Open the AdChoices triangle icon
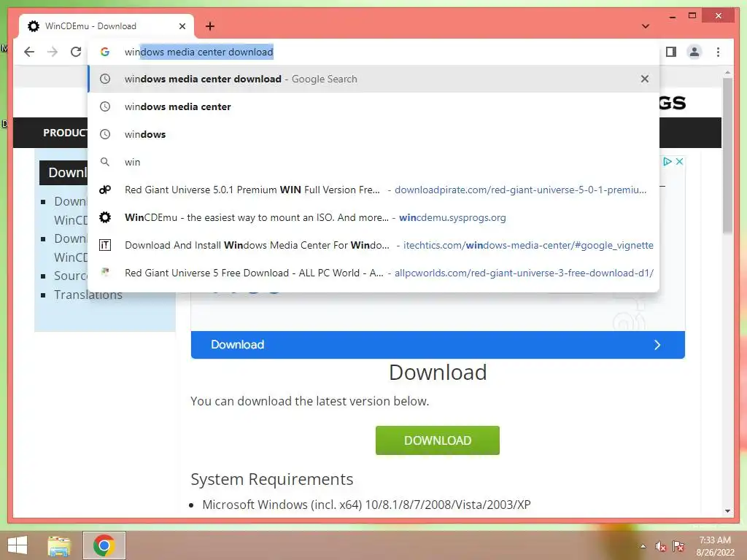Viewport: 747px width, 560px height. click(667, 161)
